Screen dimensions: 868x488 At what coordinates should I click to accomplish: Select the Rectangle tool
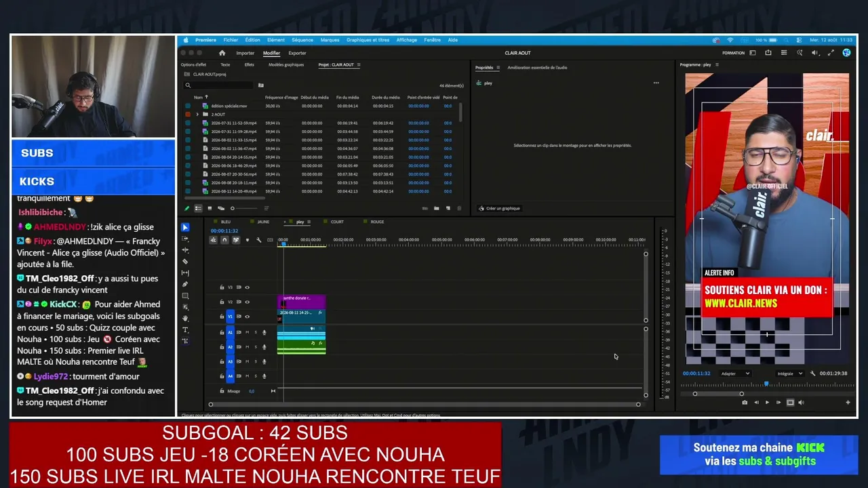[x=186, y=296]
